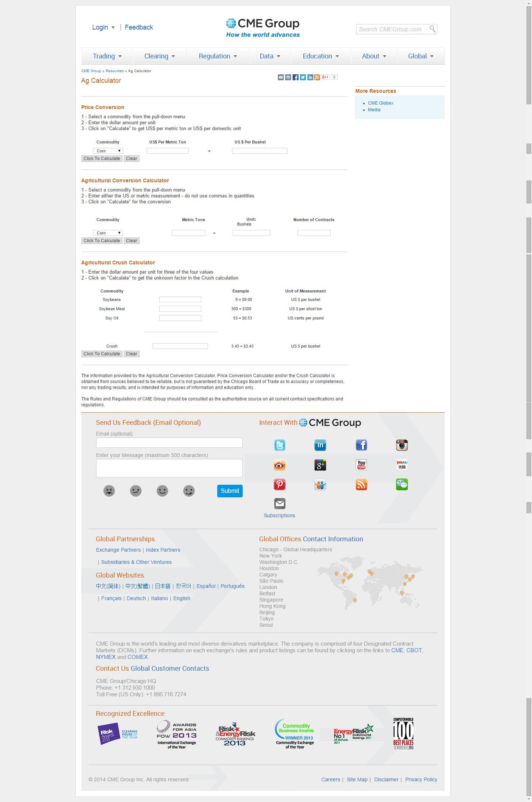The image size is (532, 802).
Task: Open the SlideShare icon
Action: 320,484
